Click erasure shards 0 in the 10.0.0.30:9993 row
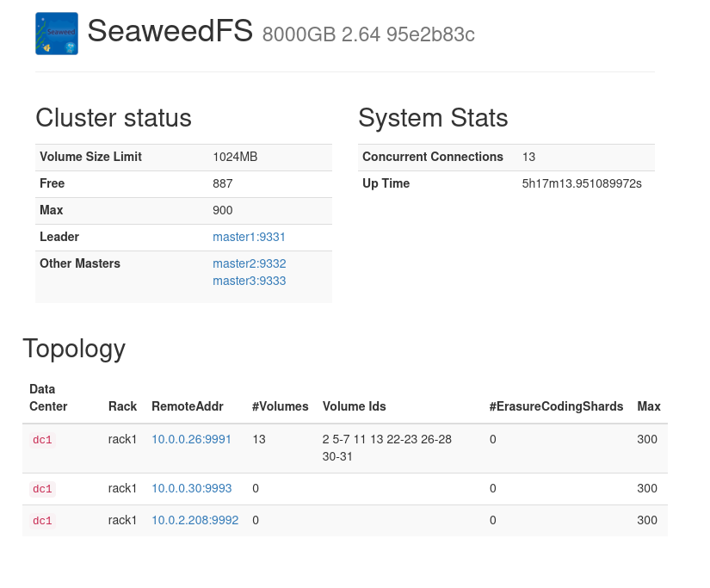This screenshot has height=588, width=710. click(492, 488)
